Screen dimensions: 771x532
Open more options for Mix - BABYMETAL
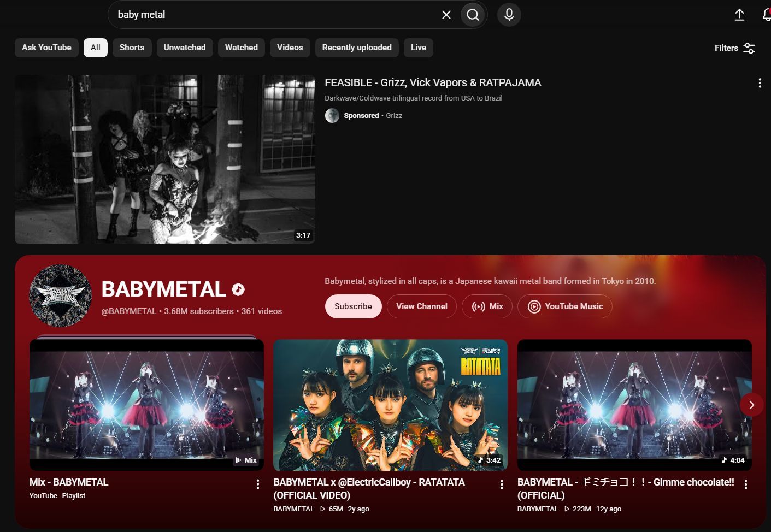258,484
